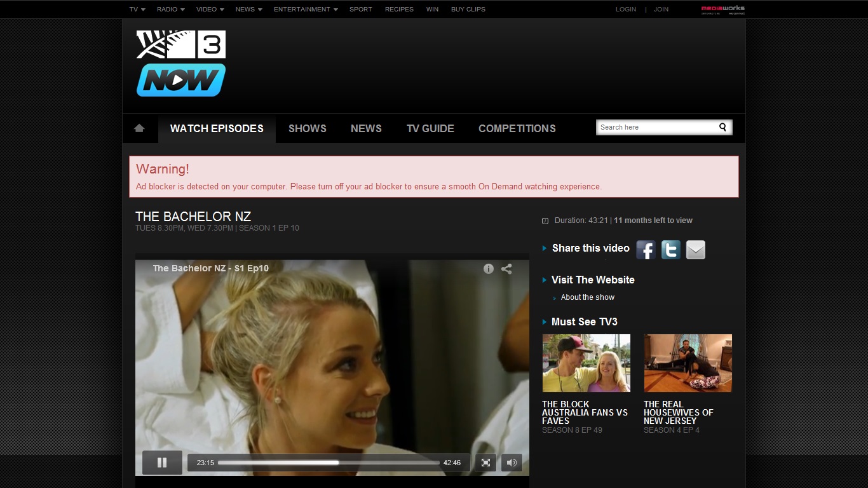
Task: Select the WATCH EPISODES tab
Action: pyautogui.click(x=217, y=128)
